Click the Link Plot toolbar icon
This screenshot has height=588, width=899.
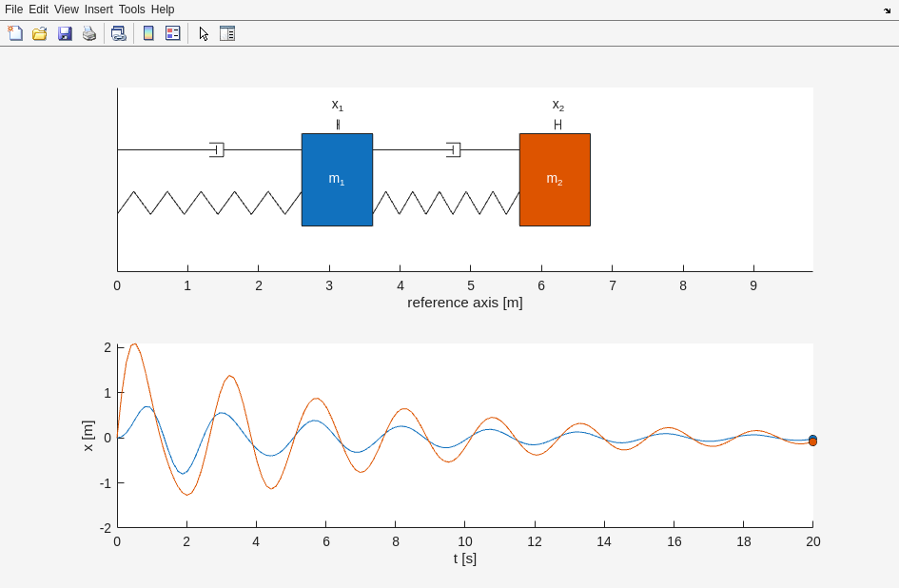118,33
